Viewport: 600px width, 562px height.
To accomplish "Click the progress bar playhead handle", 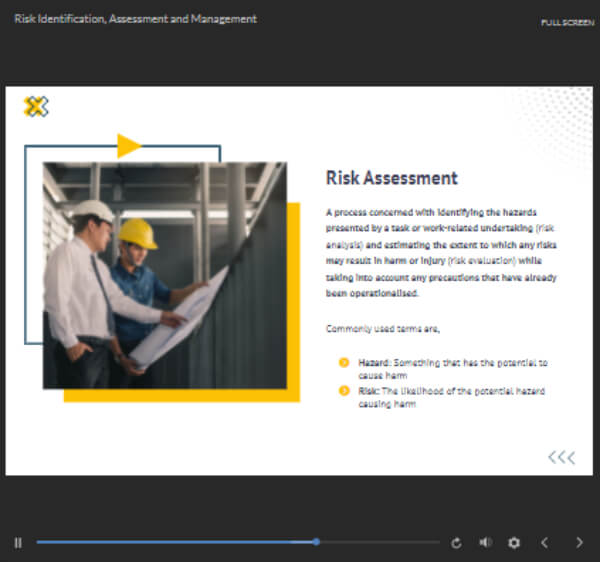I will [x=316, y=542].
